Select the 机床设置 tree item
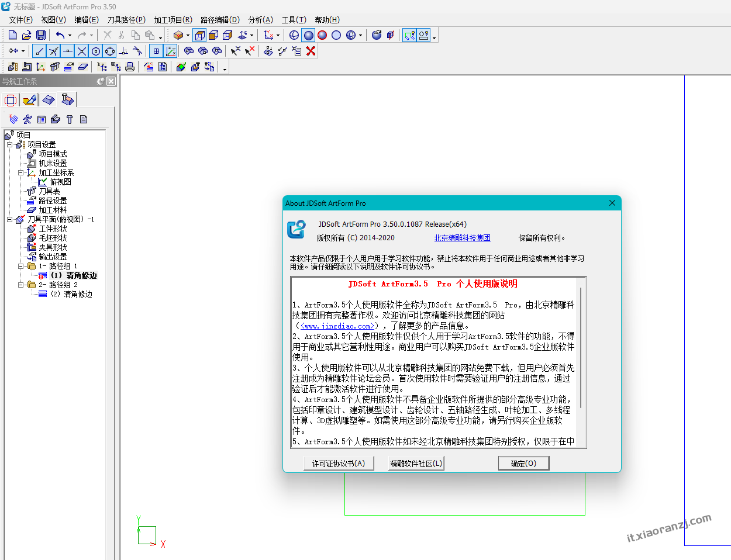731x560 pixels. click(53, 163)
